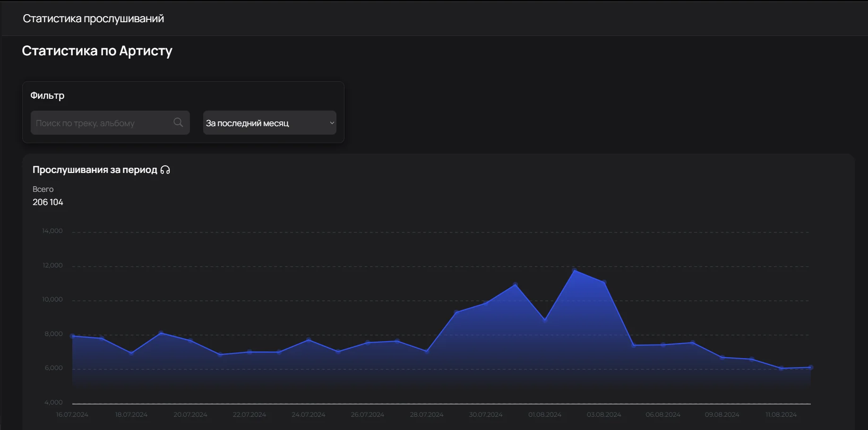Click the total listens value 206 104
The image size is (868, 430).
48,202
